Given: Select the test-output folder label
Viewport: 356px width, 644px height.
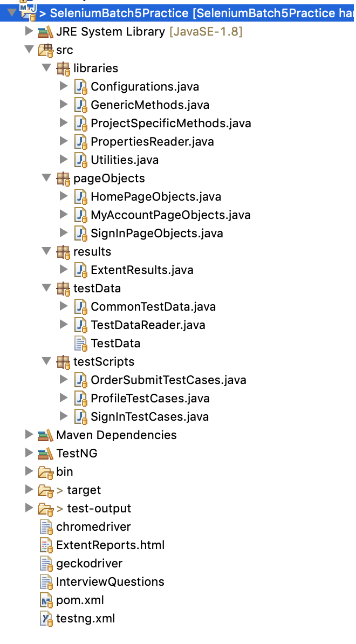Looking at the screenshot, I should tap(99, 509).
